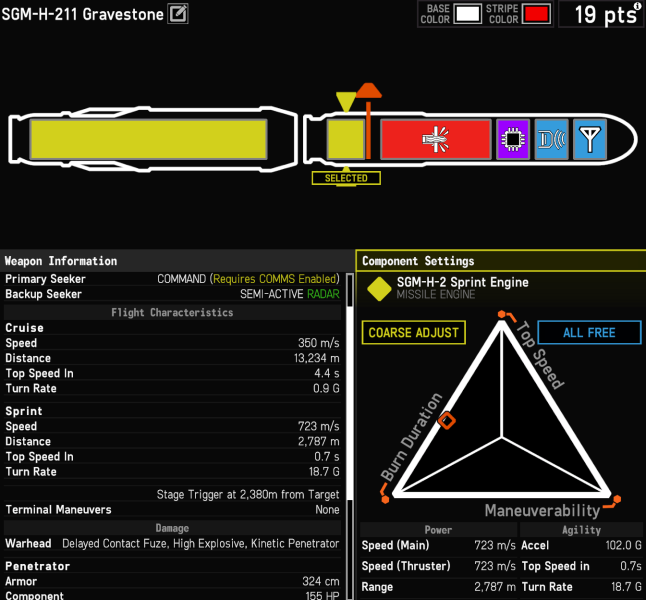This screenshot has height=600, width=646.
Task: Click the Primary Seeker COMMAND value
Action: (248, 279)
